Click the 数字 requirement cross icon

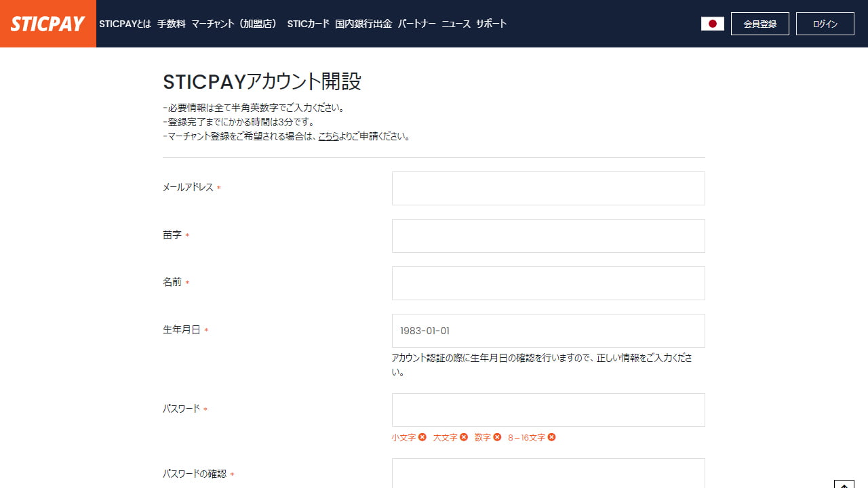tap(497, 437)
